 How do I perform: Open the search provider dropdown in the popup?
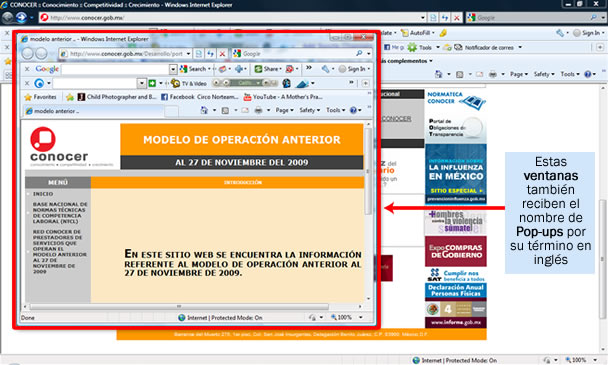(369, 54)
